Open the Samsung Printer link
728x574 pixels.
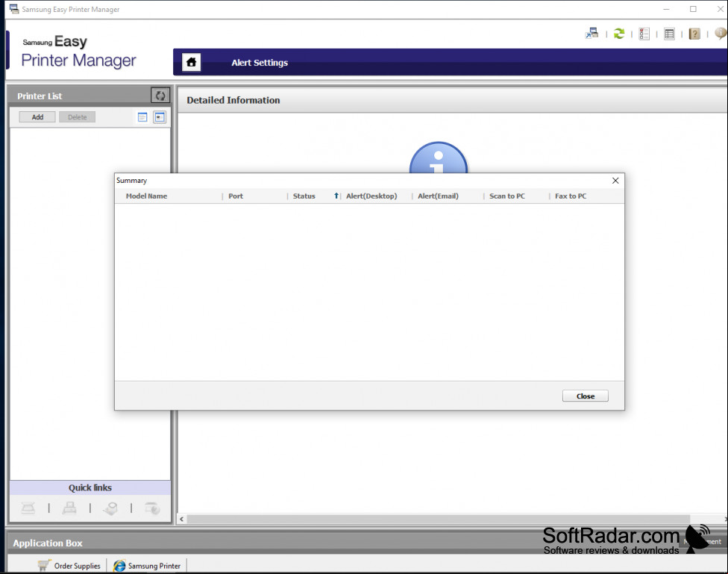point(154,566)
